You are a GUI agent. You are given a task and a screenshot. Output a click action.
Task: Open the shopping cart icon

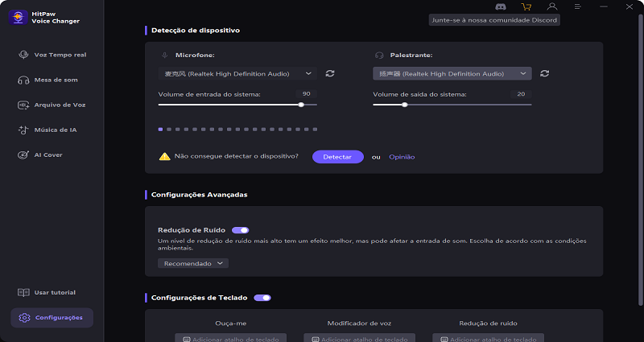click(526, 6)
